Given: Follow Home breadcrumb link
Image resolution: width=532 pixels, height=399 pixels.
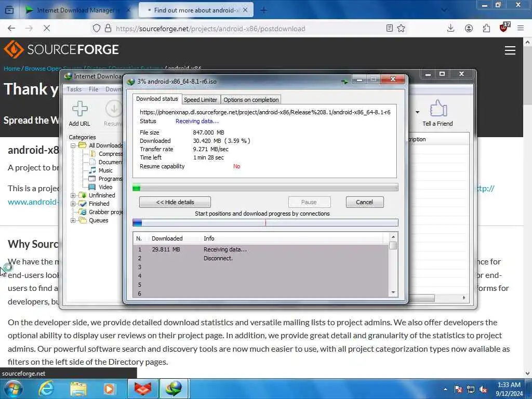Looking at the screenshot, I should pos(12,69).
